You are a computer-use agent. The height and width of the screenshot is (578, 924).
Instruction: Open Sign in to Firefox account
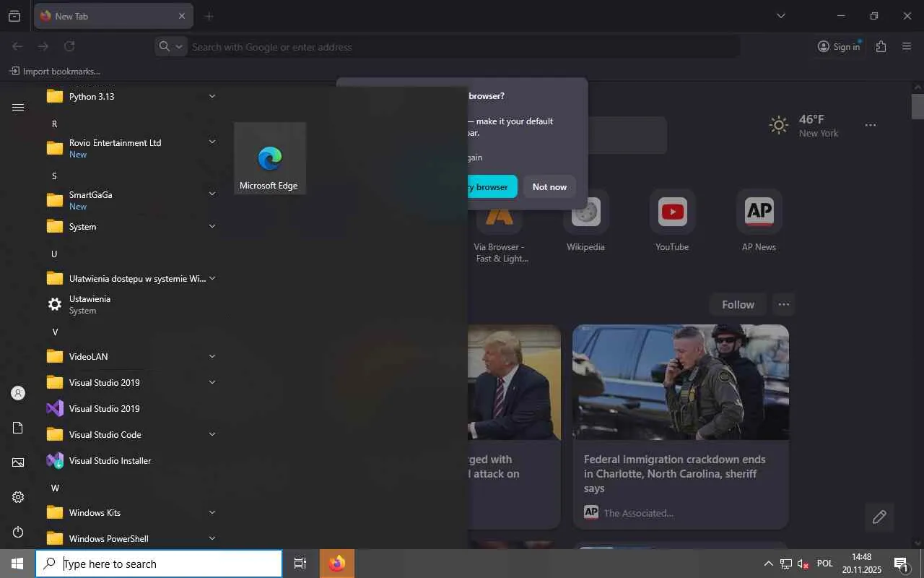click(839, 46)
